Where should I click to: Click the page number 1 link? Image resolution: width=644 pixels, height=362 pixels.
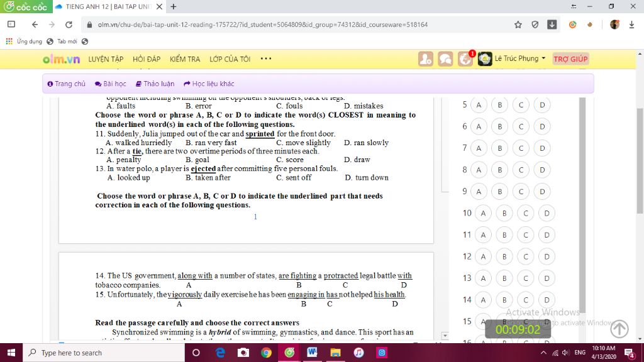(255, 217)
